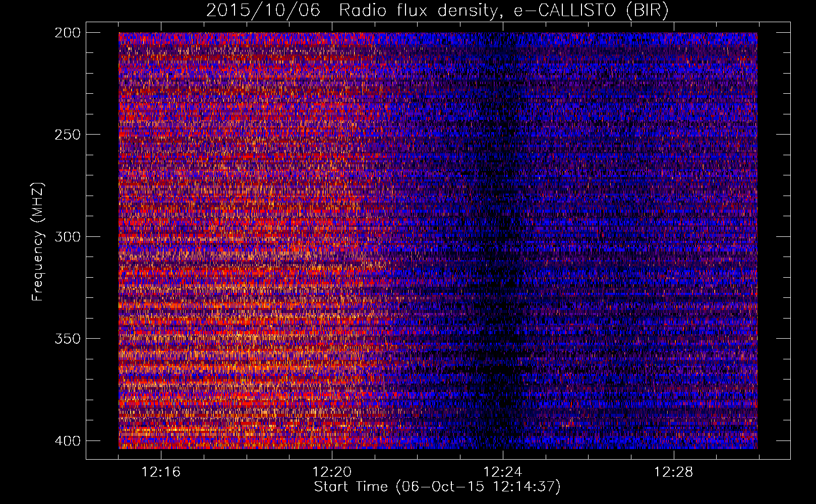This screenshot has height=504, width=816.
Task: Click the 12:24 time tick label
Action: 503,472
